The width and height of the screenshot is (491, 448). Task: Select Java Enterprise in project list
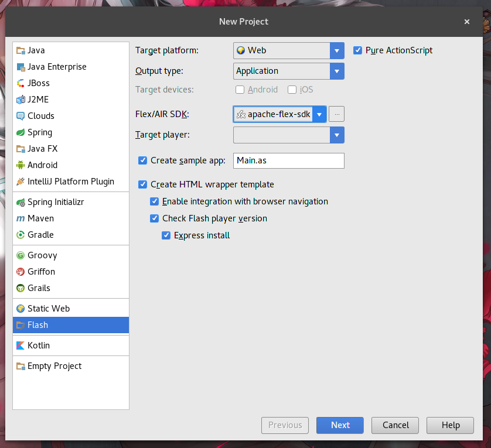71,67
